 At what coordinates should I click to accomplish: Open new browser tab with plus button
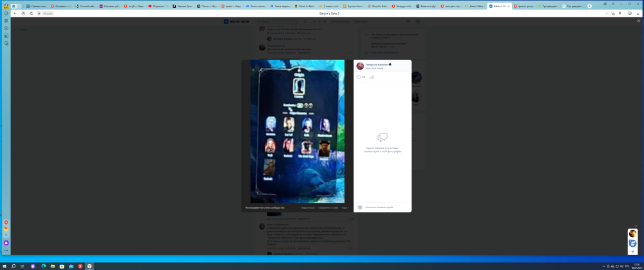589,6
